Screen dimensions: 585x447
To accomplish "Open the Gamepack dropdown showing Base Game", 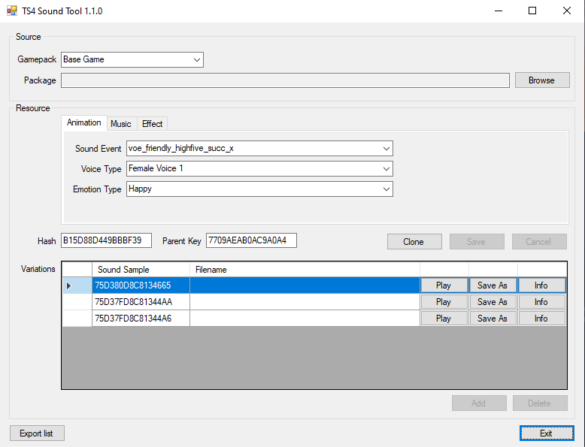I will point(132,60).
